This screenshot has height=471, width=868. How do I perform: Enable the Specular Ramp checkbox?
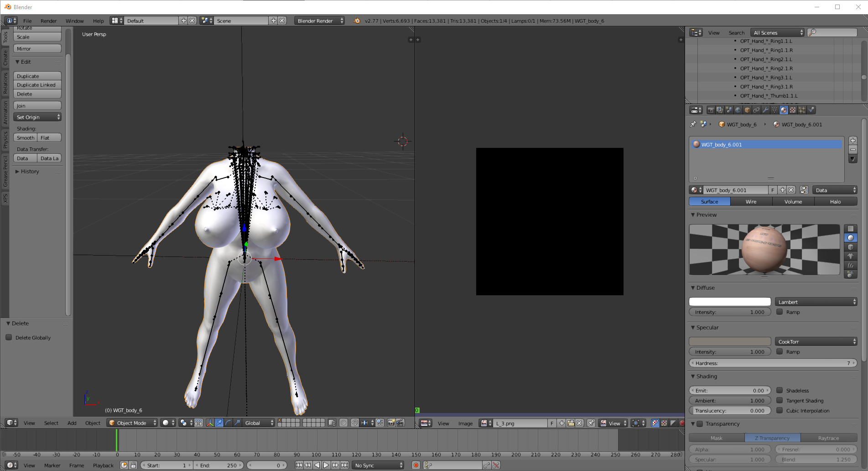[780, 352]
